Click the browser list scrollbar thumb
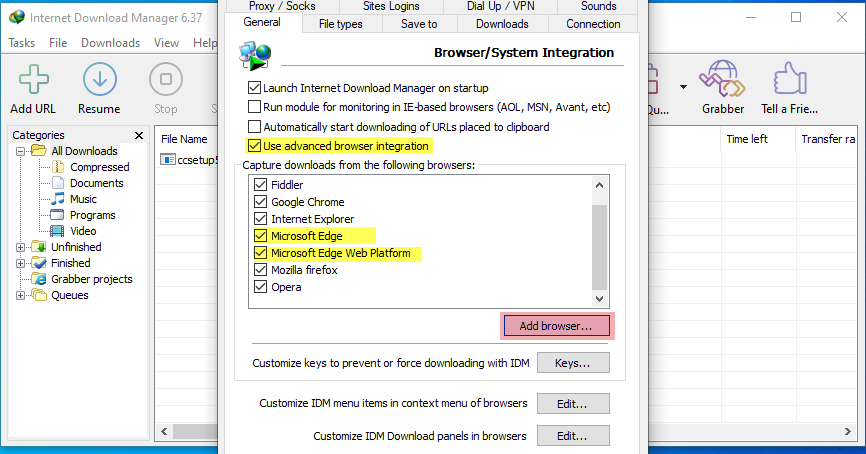Screen dimensions: 866x454 click(x=599, y=247)
